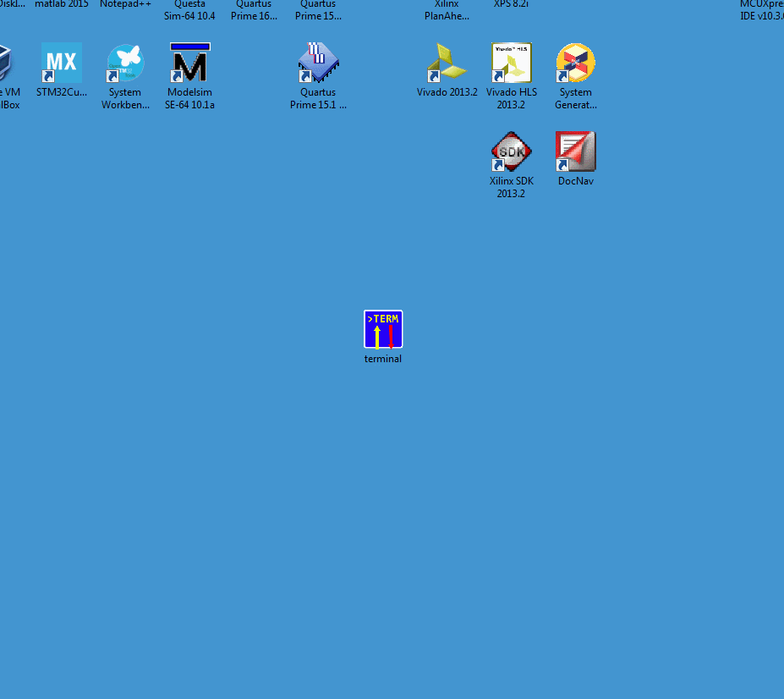This screenshot has height=699, width=784.
Task: Click the XPS 8.2i label
Action: click(x=511, y=4)
